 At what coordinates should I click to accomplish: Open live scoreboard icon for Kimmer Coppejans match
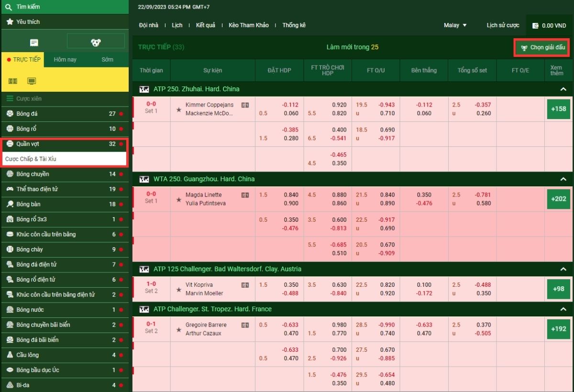tap(245, 105)
